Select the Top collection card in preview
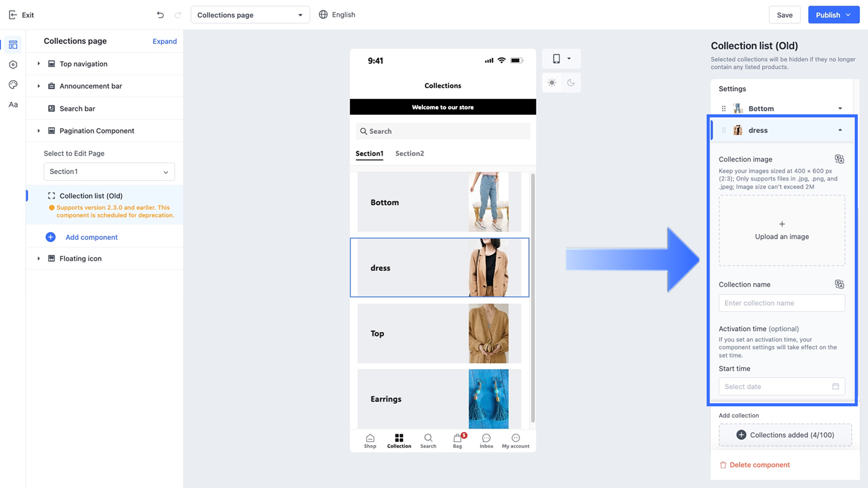The width and height of the screenshot is (868, 488). coord(439,333)
